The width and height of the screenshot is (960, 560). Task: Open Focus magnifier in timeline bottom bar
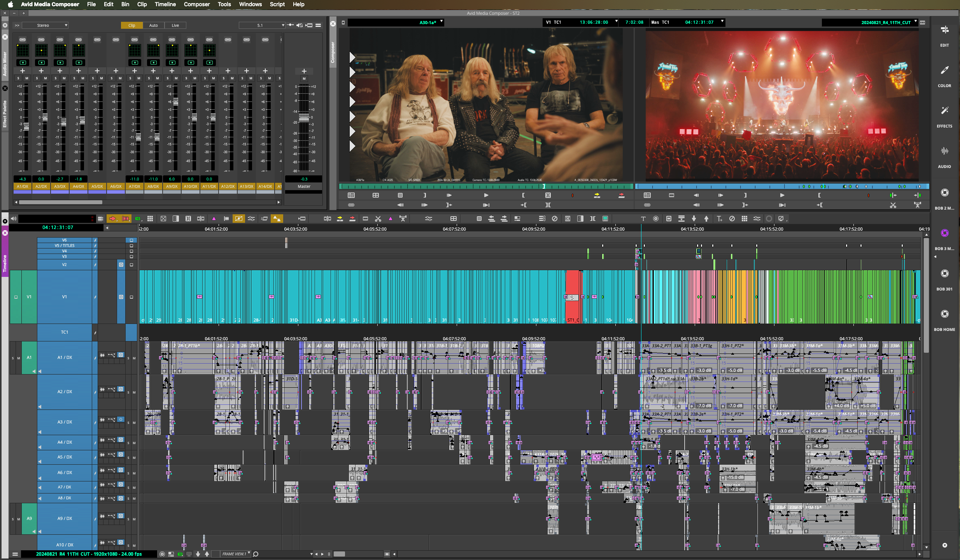[x=256, y=554]
